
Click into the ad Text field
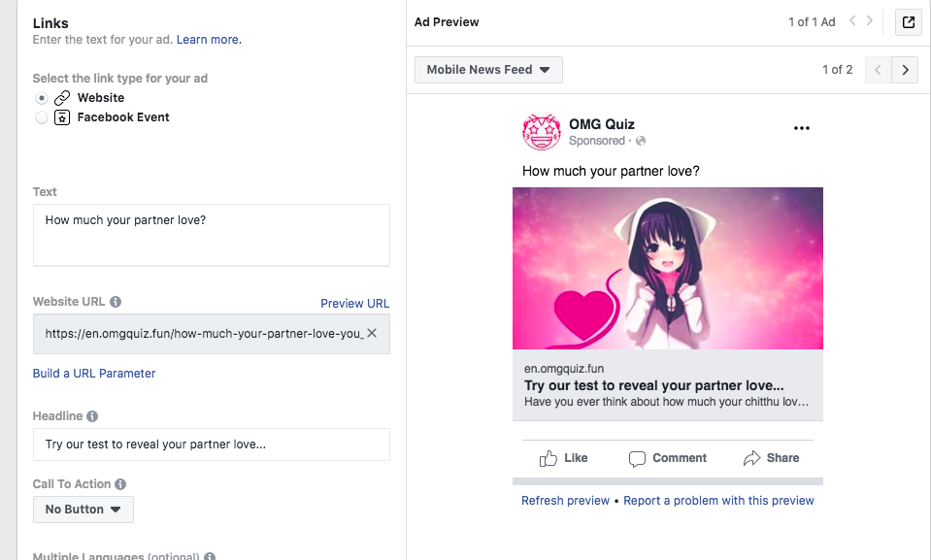point(212,235)
